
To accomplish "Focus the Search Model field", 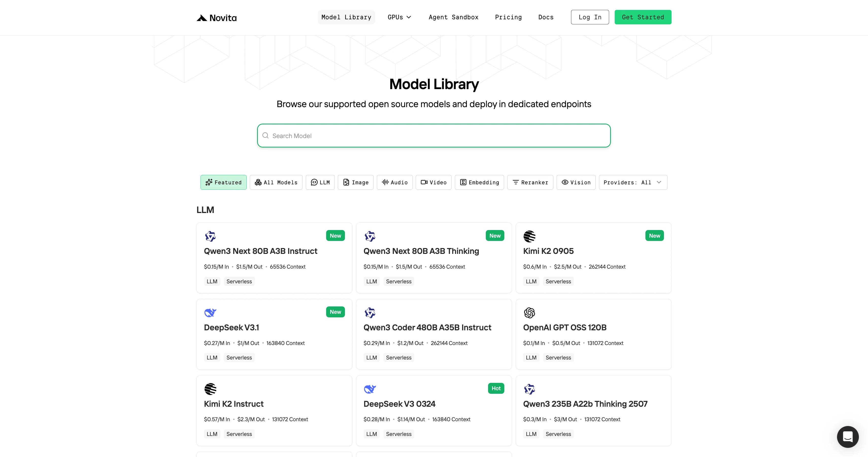I will click(434, 136).
